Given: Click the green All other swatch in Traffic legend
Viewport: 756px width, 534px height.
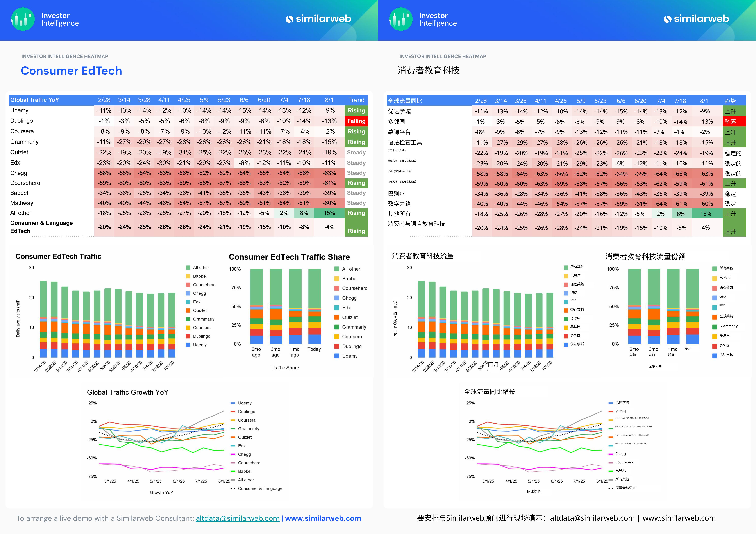Looking at the screenshot, I should pyautogui.click(x=188, y=268).
